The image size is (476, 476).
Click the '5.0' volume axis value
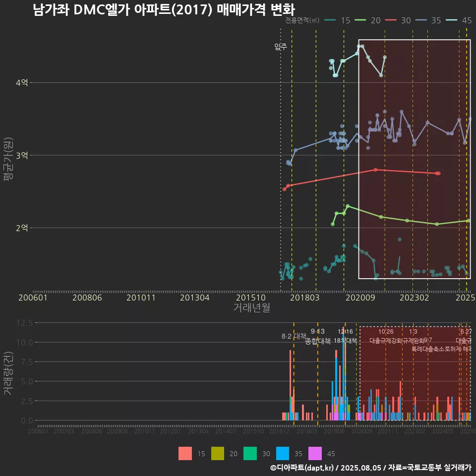click(x=27, y=381)
